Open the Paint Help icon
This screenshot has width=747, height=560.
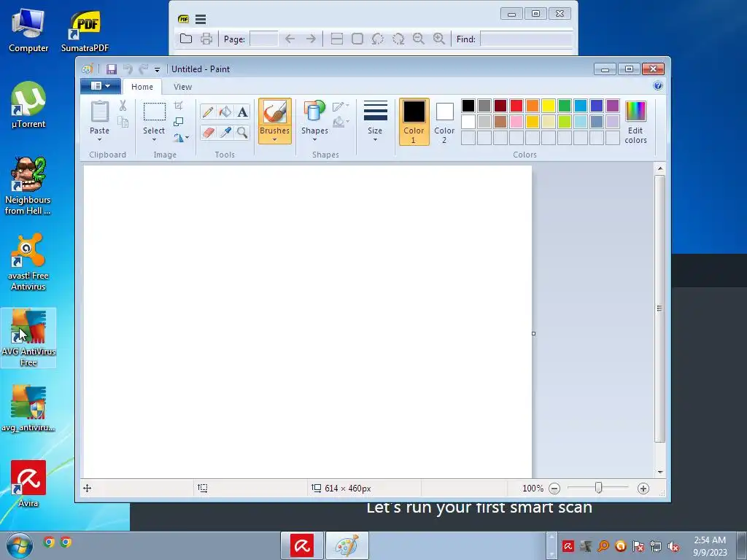click(658, 86)
